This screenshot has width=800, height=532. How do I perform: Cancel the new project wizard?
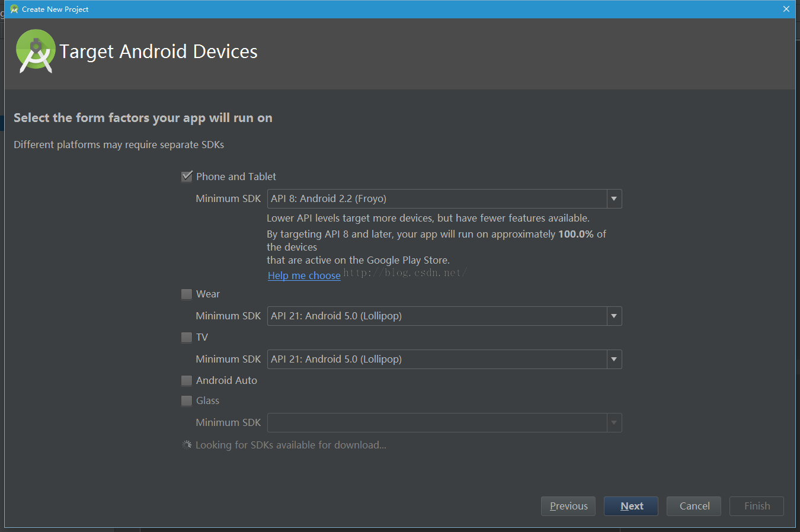[x=694, y=506]
